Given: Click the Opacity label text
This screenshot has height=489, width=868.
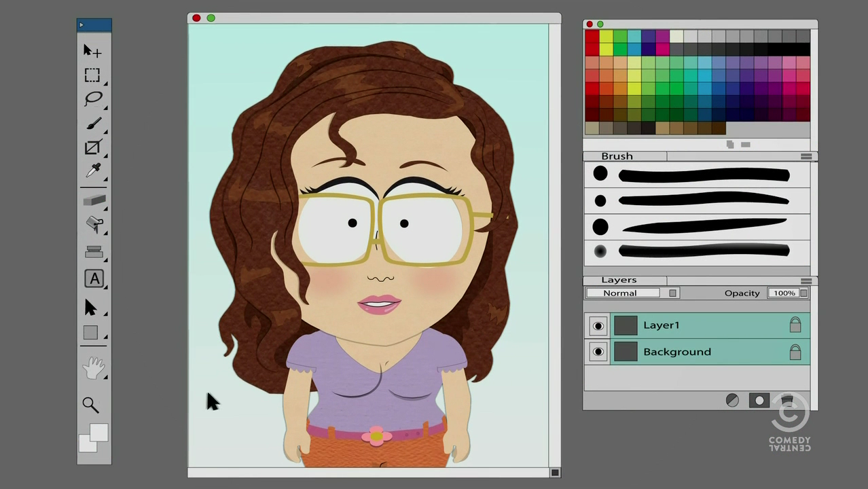Looking at the screenshot, I should [x=742, y=293].
